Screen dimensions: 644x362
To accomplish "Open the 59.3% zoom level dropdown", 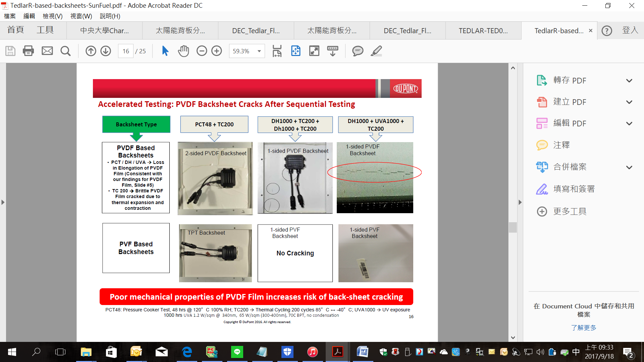I will pyautogui.click(x=259, y=51).
